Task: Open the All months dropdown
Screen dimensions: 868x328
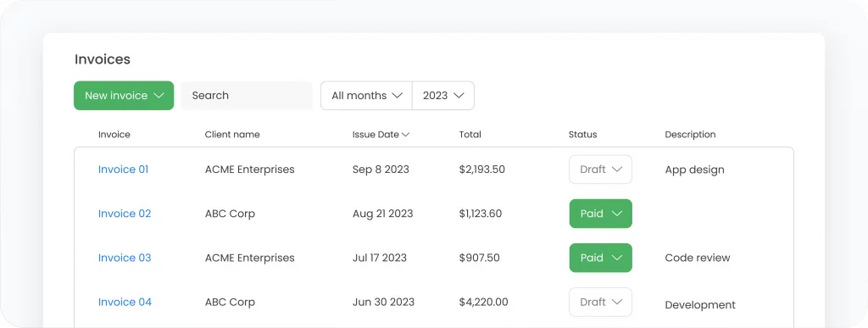Action: coord(366,96)
